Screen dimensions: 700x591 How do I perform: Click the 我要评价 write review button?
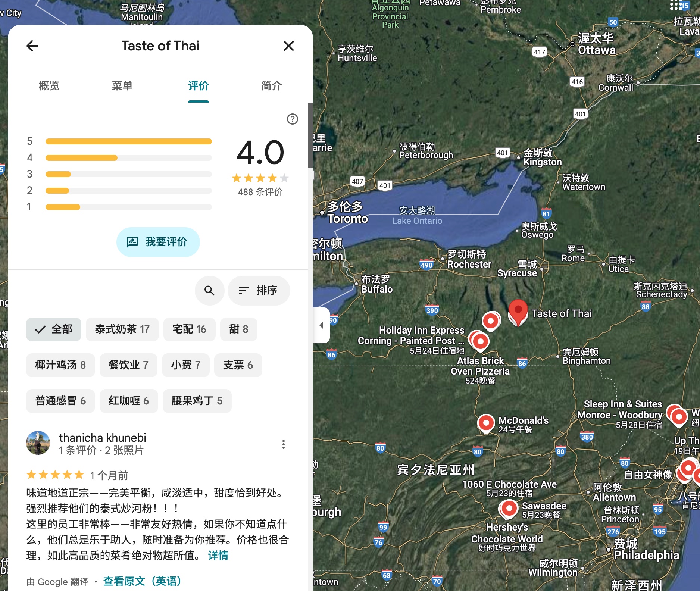(x=158, y=242)
